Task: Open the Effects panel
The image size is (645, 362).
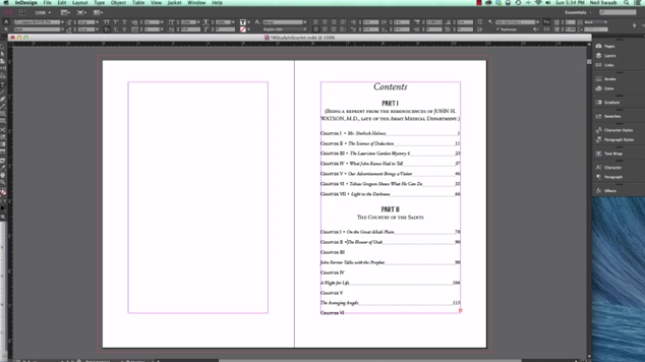Action: coord(606,191)
